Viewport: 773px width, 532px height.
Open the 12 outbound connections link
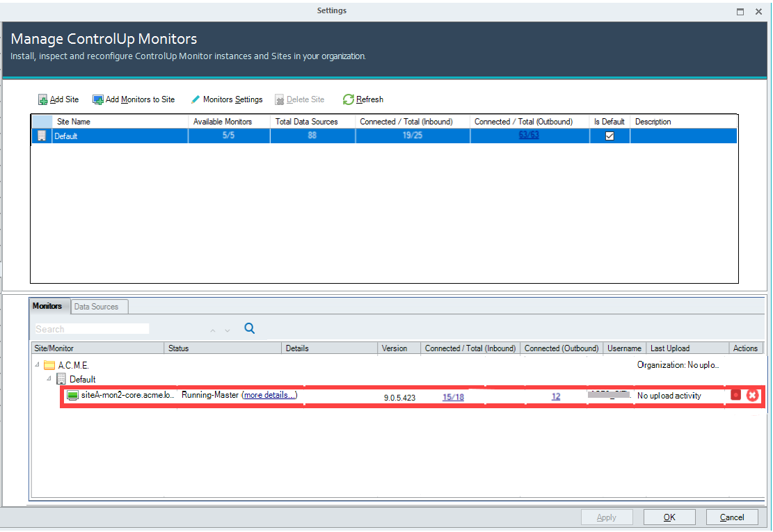(556, 396)
